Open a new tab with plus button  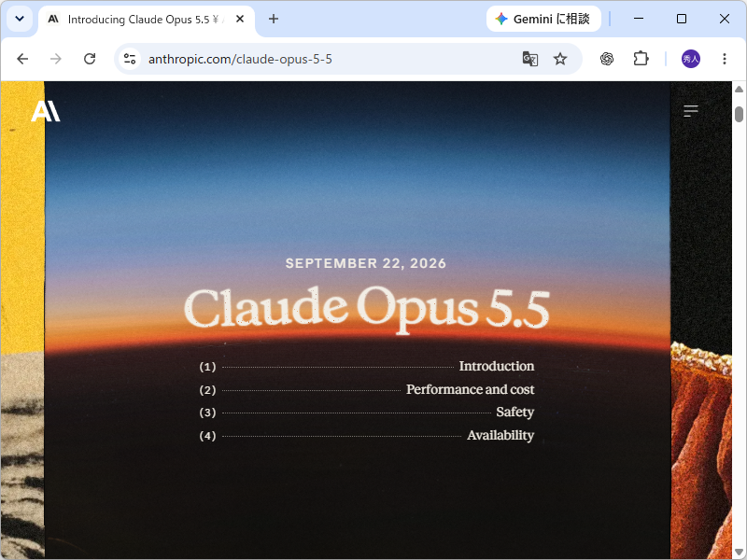(274, 19)
